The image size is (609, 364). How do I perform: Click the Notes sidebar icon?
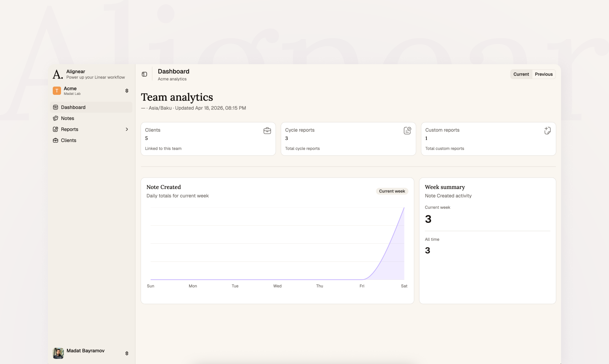[55, 118]
